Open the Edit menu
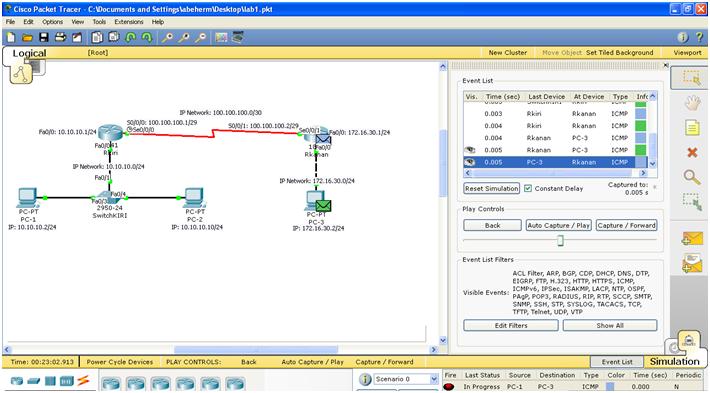Viewport: 710px width, 393px height. tap(29, 22)
